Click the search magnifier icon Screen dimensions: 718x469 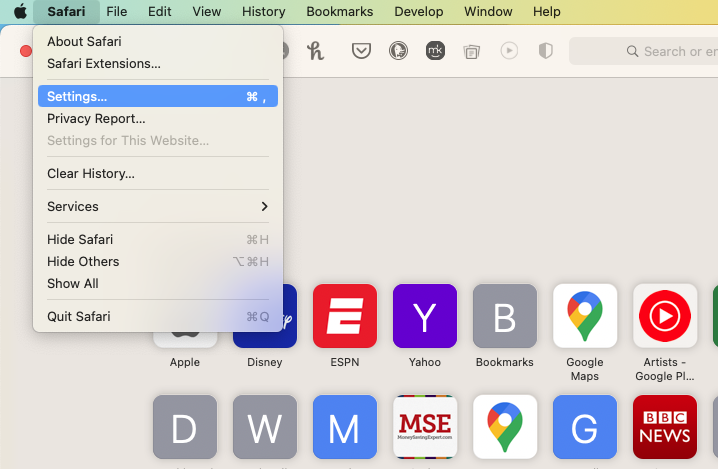(x=632, y=51)
